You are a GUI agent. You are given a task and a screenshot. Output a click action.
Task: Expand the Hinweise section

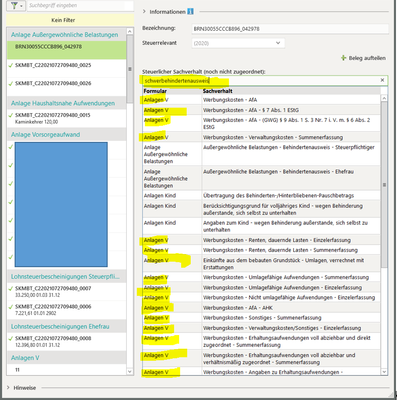[8, 387]
